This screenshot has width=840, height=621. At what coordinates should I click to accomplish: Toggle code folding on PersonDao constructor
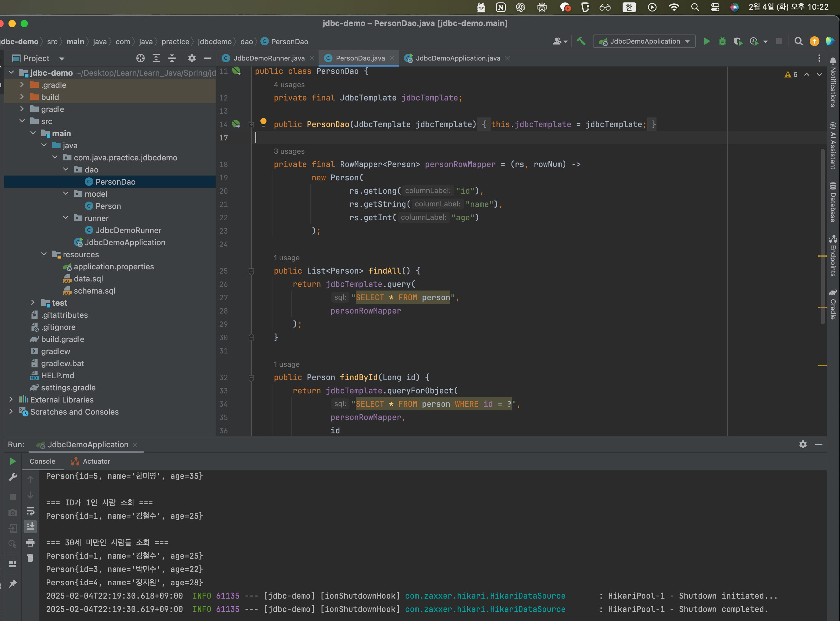click(x=251, y=124)
